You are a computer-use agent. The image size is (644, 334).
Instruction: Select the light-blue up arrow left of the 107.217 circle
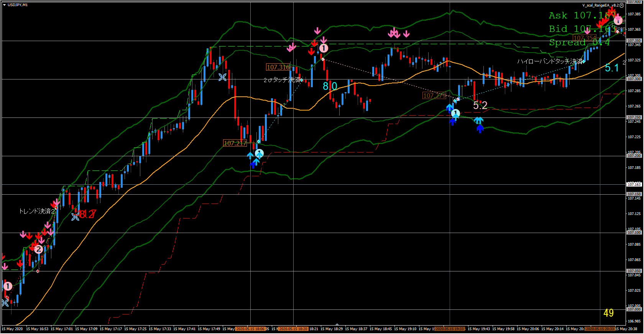[250, 155]
